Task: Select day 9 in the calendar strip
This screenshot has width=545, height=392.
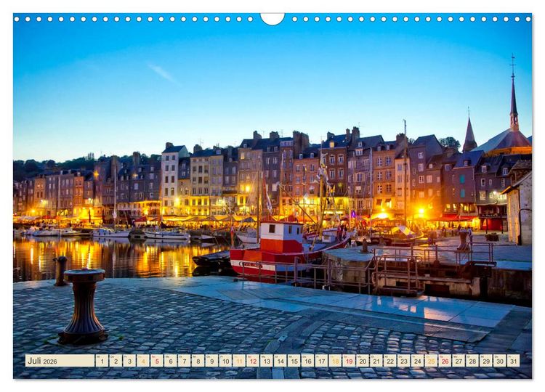Action: [x=211, y=360]
